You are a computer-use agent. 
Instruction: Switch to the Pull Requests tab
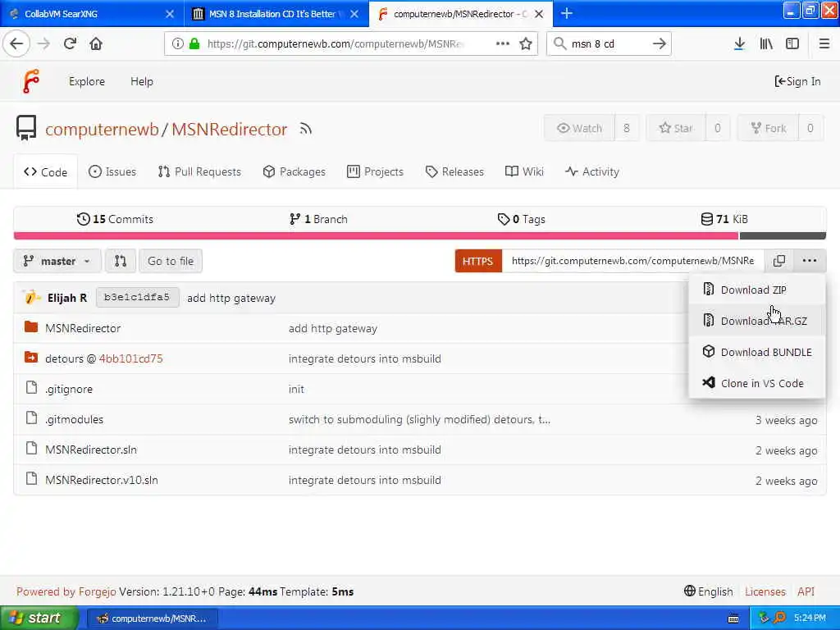(199, 171)
